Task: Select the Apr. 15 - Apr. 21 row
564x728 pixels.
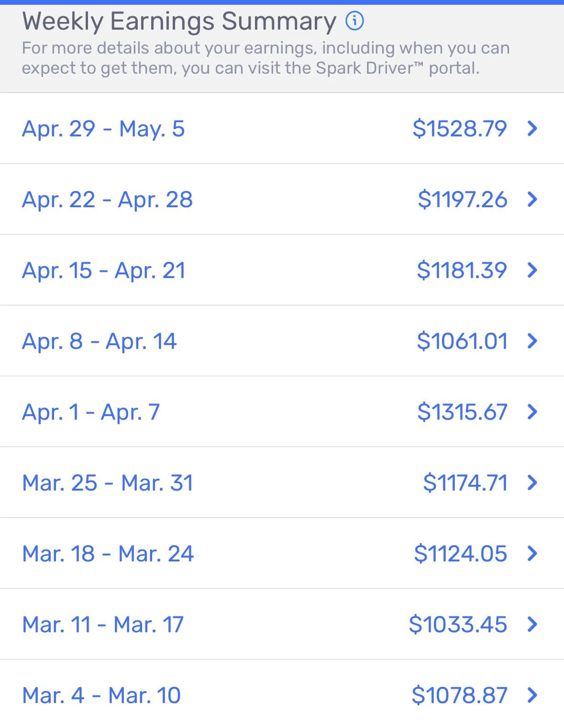Action: pyautogui.click(x=103, y=270)
